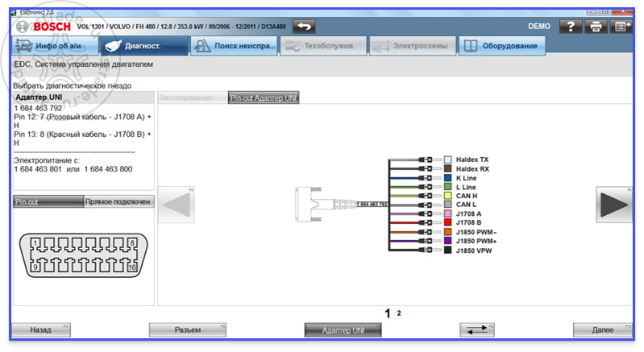Click the pink J1708 A swatch

(447, 213)
